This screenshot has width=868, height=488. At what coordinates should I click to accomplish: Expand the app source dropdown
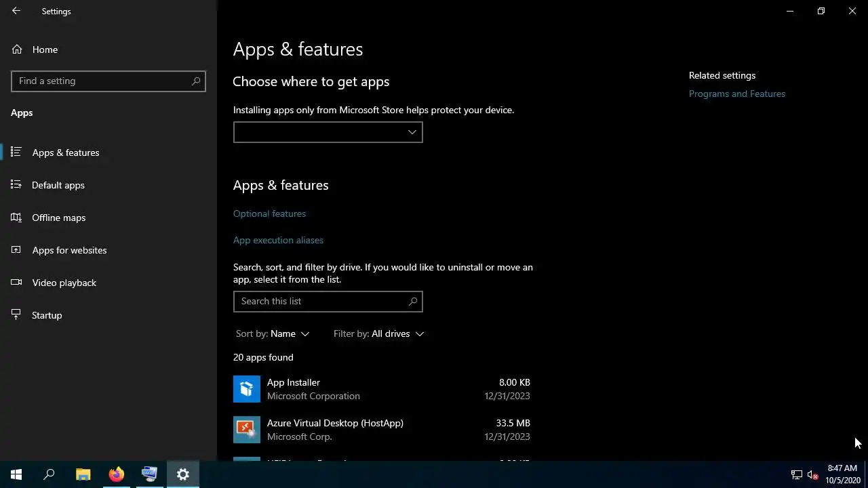click(328, 132)
